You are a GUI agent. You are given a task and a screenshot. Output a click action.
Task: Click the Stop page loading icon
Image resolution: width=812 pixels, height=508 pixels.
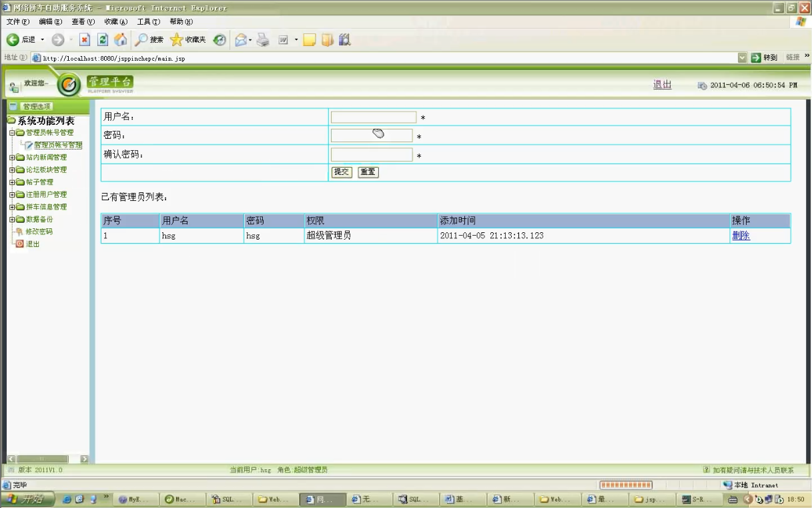[x=85, y=40]
